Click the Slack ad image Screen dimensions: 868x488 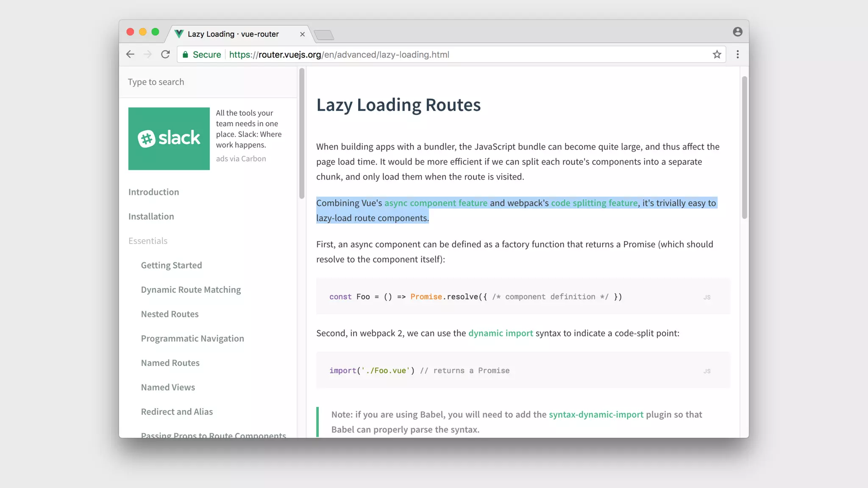click(x=169, y=139)
